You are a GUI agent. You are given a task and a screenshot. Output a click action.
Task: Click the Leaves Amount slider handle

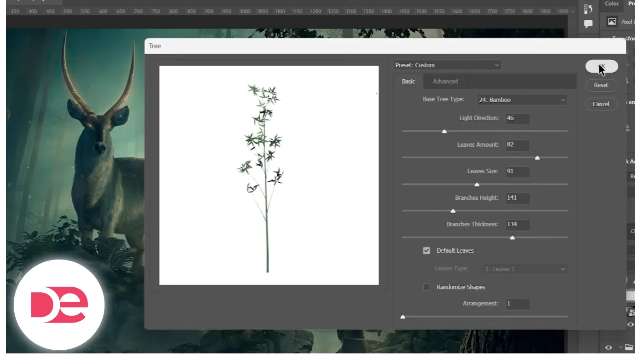[x=537, y=158]
